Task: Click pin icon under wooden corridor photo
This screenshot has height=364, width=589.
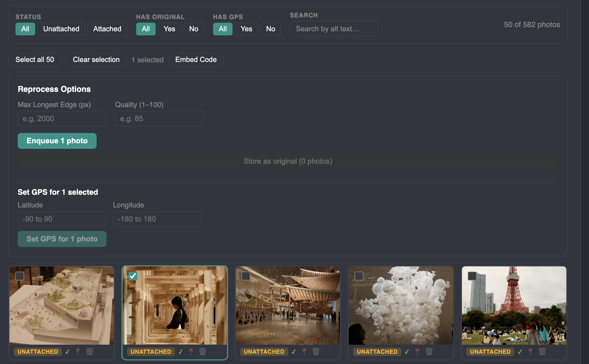Action: (x=191, y=352)
